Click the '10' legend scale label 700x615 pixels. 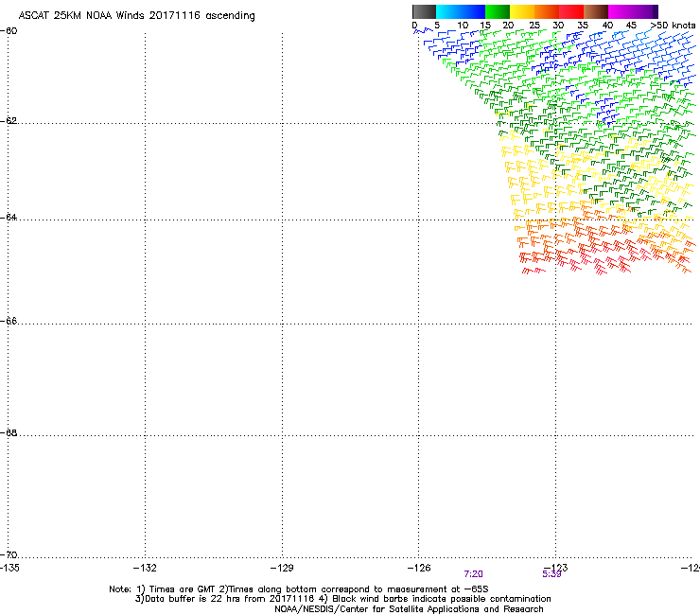[463, 26]
